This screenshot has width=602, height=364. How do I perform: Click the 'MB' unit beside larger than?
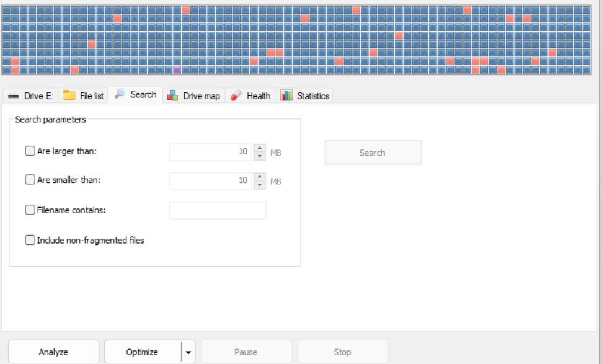(x=276, y=153)
